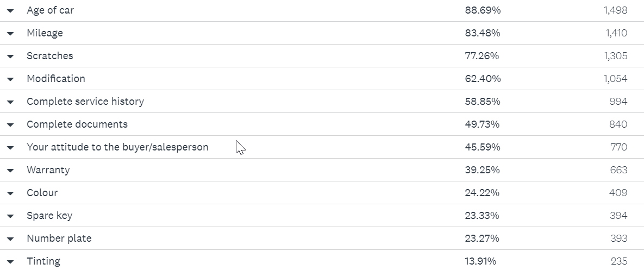The height and width of the screenshot is (270, 644).
Task: Click the 62.40% Modification percentage
Action: pyautogui.click(x=483, y=78)
